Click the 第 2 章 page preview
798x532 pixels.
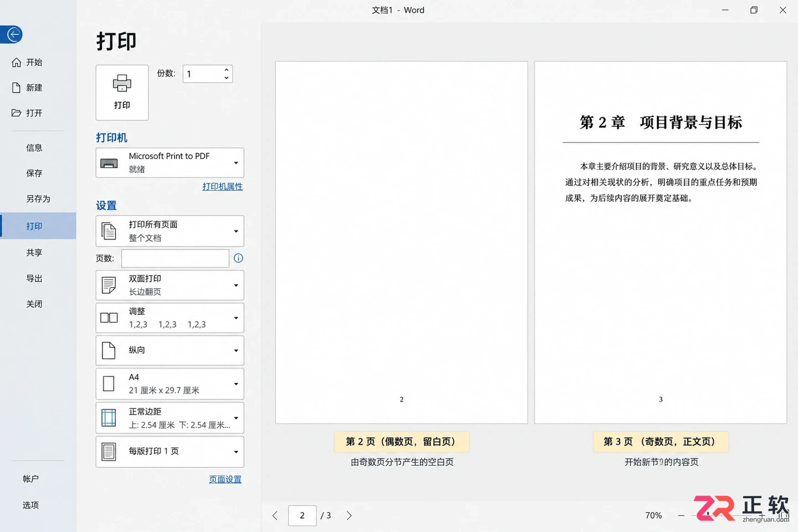coord(661,242)
